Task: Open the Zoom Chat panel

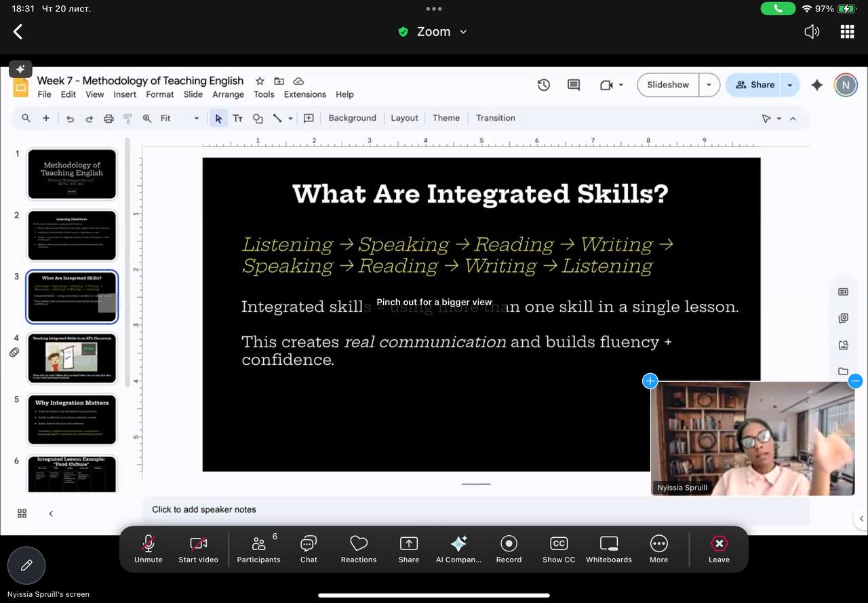Action: pos(309,549)
